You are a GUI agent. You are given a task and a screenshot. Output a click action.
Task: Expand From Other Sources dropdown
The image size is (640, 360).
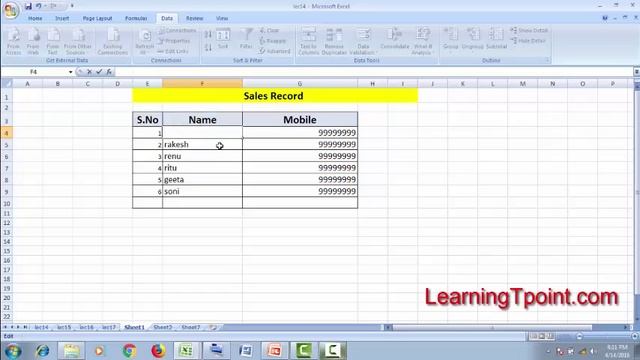pos(78,41)
